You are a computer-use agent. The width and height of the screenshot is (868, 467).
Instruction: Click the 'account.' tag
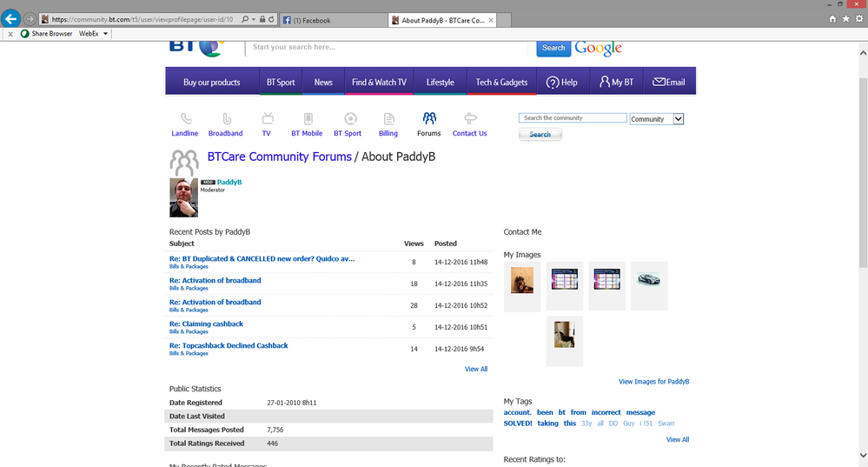coord(518,413)
